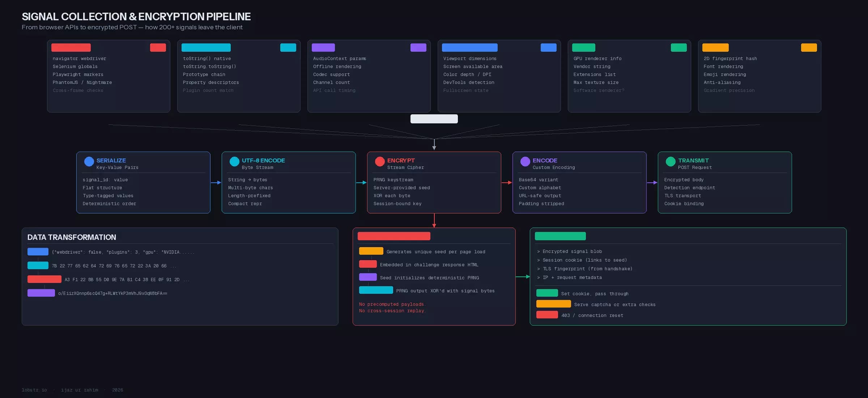The width and height of the screenshot is (868, 398).
Task: Expand the ENCRYPT Stream Cipher panel
Action: (x=434, y=182)
